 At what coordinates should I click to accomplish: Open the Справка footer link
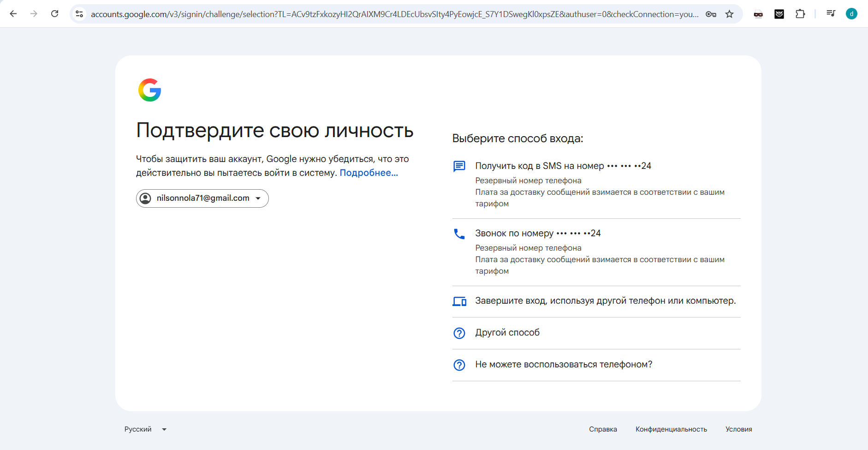click(x=603, y=429)
